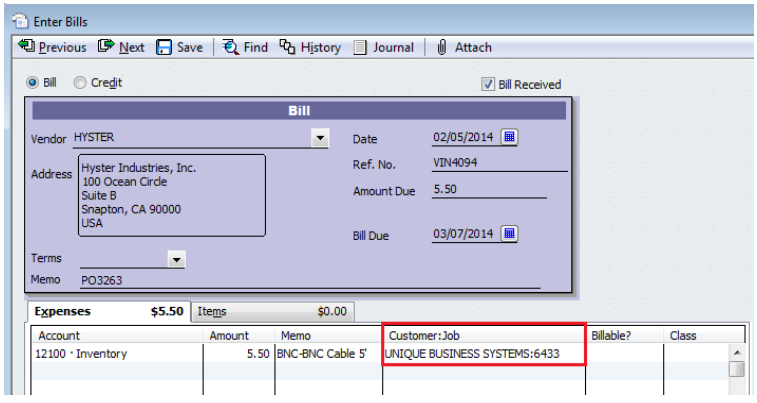Image resolution: width=757 pixels, height=403 pixels.
Task: Open the calendar picker beside Date
Action: (509, 137)
